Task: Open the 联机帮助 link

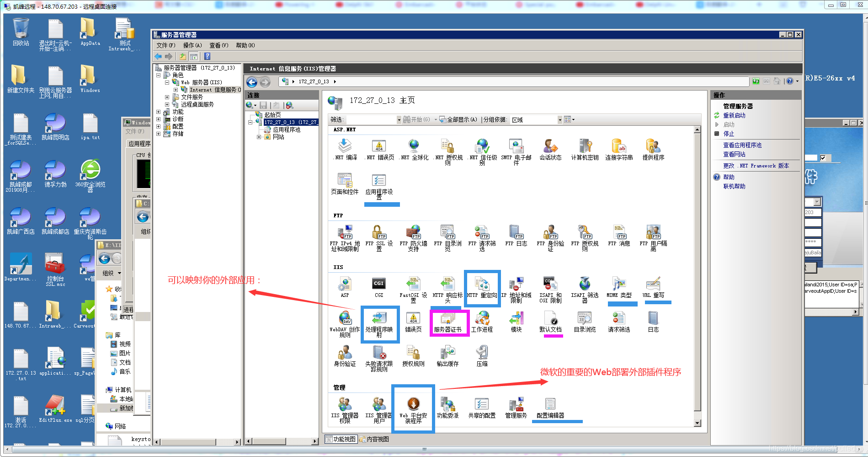Action: coord(734,186)
